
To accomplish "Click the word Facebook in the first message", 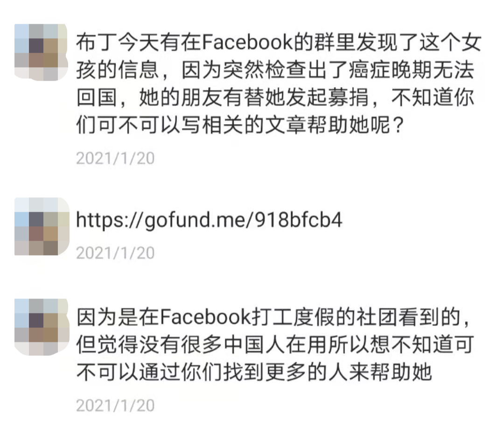I will tap(247, 42).
